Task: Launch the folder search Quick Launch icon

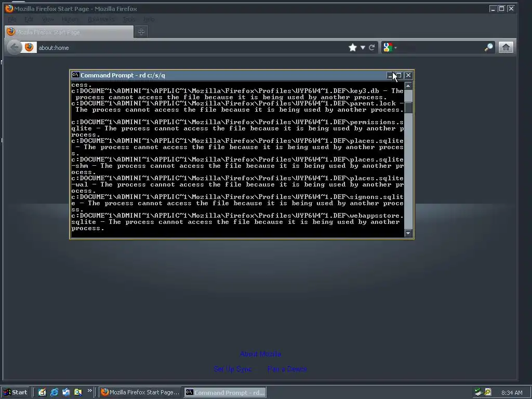Action: [78, 392]
